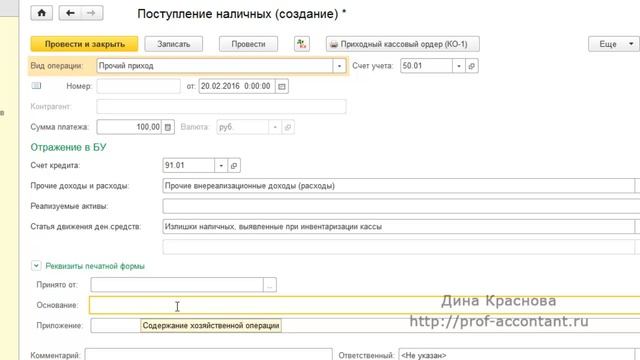The image size is (640, 360).
Task: Click the Ответственный field
Action: [x=516, y=355]
